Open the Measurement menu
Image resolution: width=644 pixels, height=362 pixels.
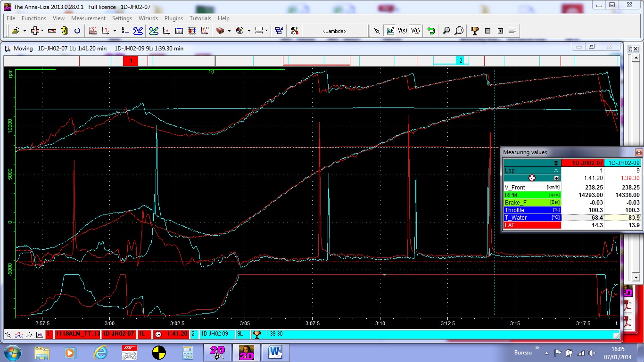[88, 18]
